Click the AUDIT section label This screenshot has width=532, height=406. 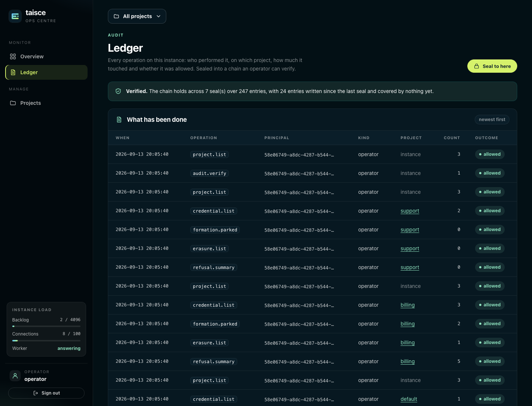(116, 35)
